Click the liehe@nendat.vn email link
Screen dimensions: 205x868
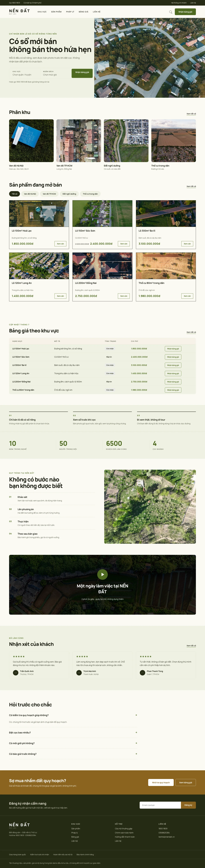pyautogui.click(x=167, y=837)
